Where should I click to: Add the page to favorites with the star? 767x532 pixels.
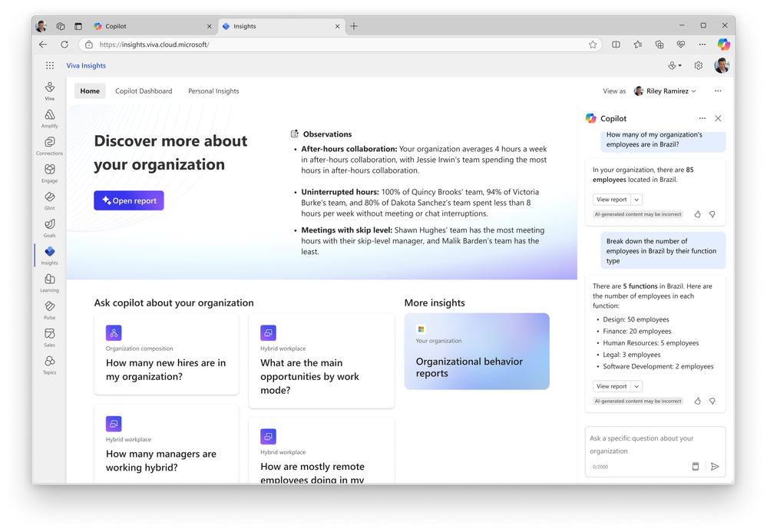(593, 45)
